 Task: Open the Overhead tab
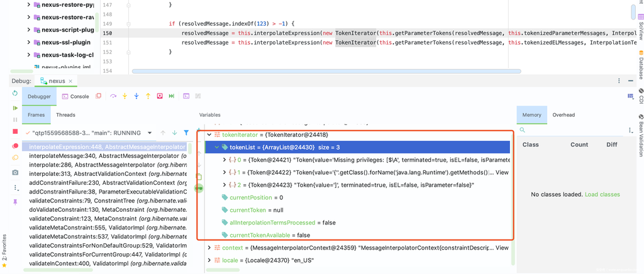coord(563,115)
